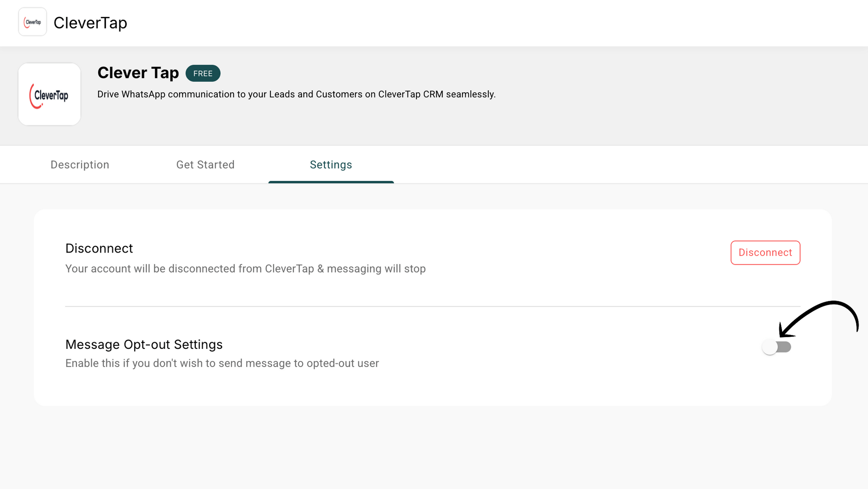Select the Settings tab
Image resolution: width=868 pixels, height=489 pixels.
(x=331, y=164)
